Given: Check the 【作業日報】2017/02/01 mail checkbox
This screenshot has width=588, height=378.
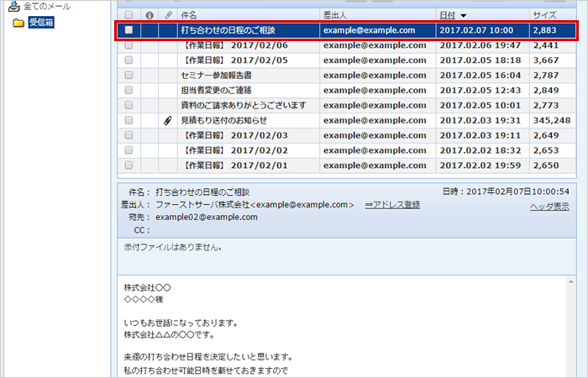Looking at the screenshot, I should [x=129, y=165].
